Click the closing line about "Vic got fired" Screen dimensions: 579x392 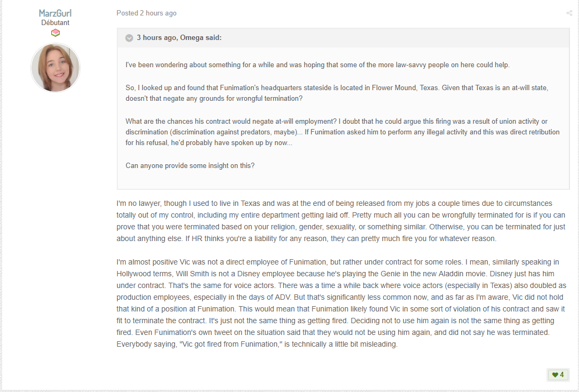click(x=257, y=344)
